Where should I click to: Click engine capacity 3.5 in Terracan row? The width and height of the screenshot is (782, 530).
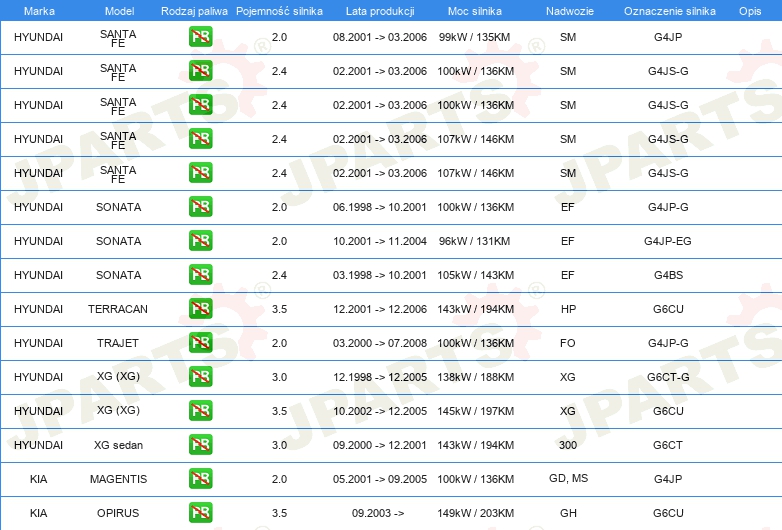(x=279, y=309)
